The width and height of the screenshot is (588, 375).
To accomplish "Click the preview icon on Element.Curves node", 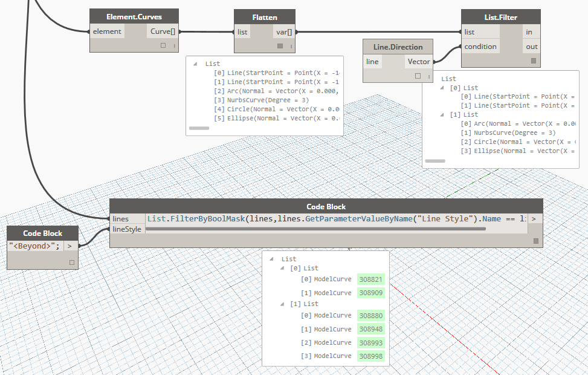I will tap(163, 46).
